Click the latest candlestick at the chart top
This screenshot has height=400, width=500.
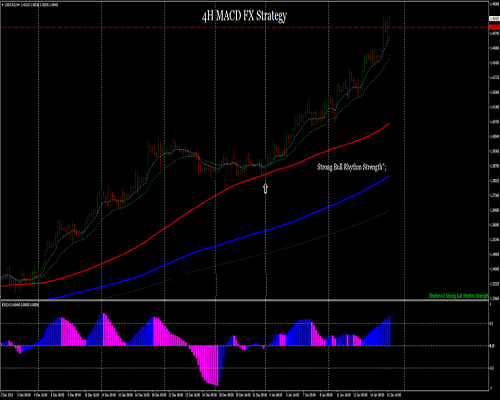[x=389, y=26]
